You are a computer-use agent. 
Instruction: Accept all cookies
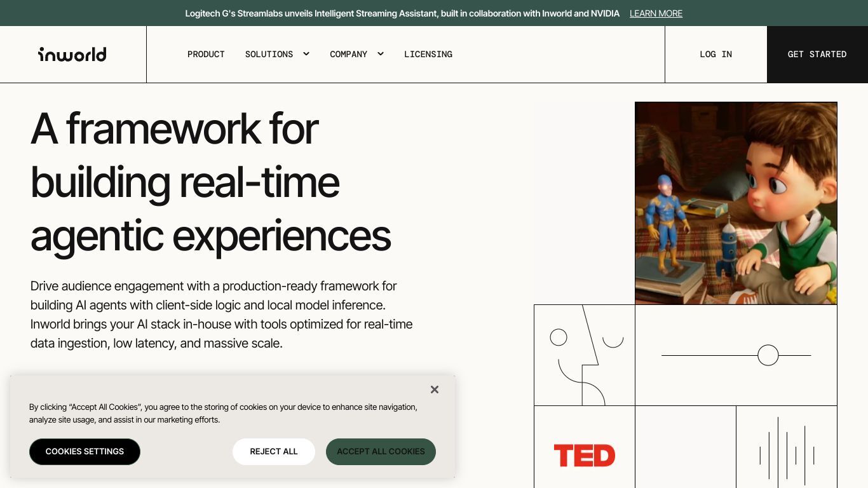tap(381, 451)
